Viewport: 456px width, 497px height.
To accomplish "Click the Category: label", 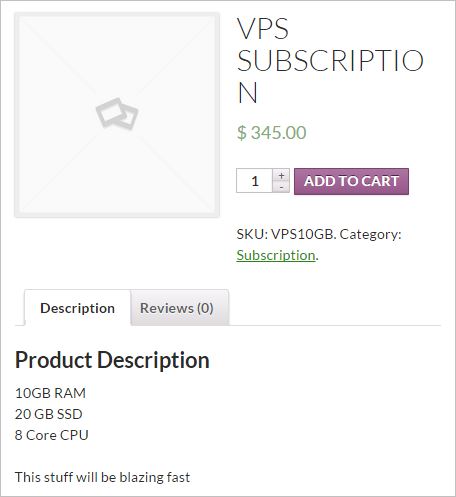I will 370,234.
